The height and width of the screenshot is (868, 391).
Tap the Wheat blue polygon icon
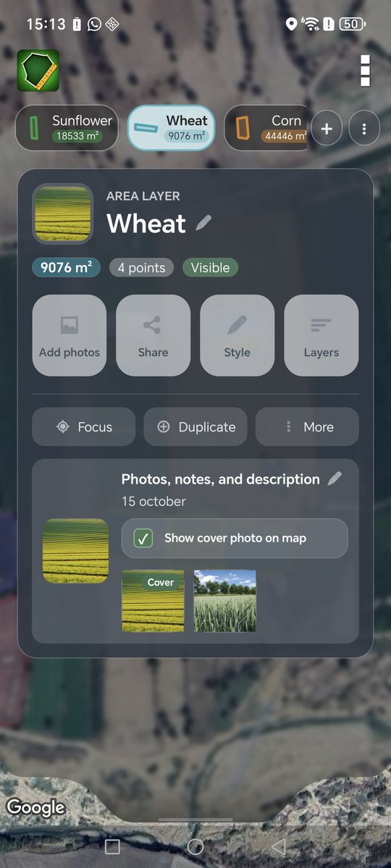[146, 128]
